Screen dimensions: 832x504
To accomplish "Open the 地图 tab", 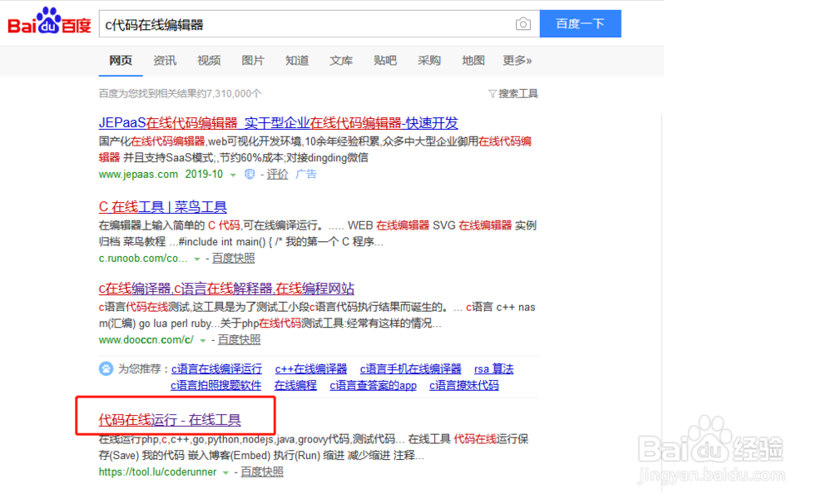I will [473, 61].
